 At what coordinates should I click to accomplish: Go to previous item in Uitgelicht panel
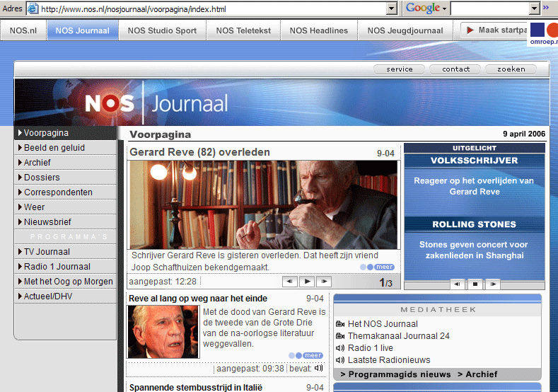tap(458, 284)
